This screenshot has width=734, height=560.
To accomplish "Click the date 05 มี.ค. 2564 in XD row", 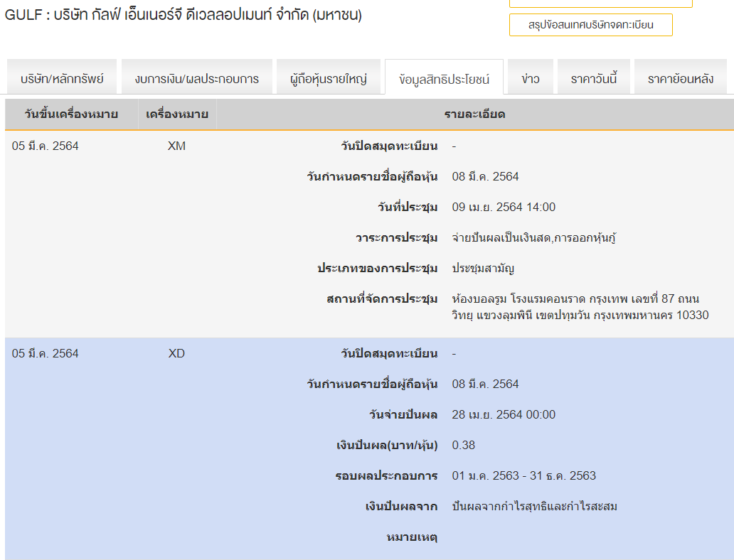I will pos(45,353).
